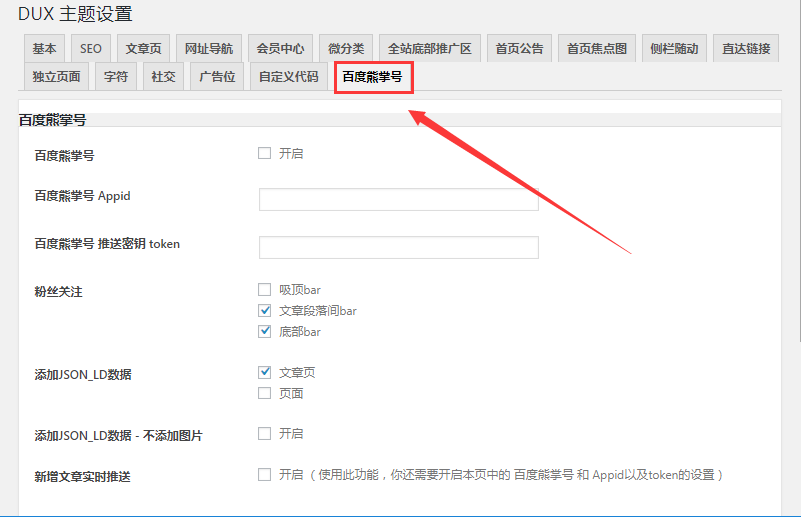Uncheck 文章页 under 添加JSON_LD数据
801x517 pixels.
pyautogui.click(x=264, y=372)
